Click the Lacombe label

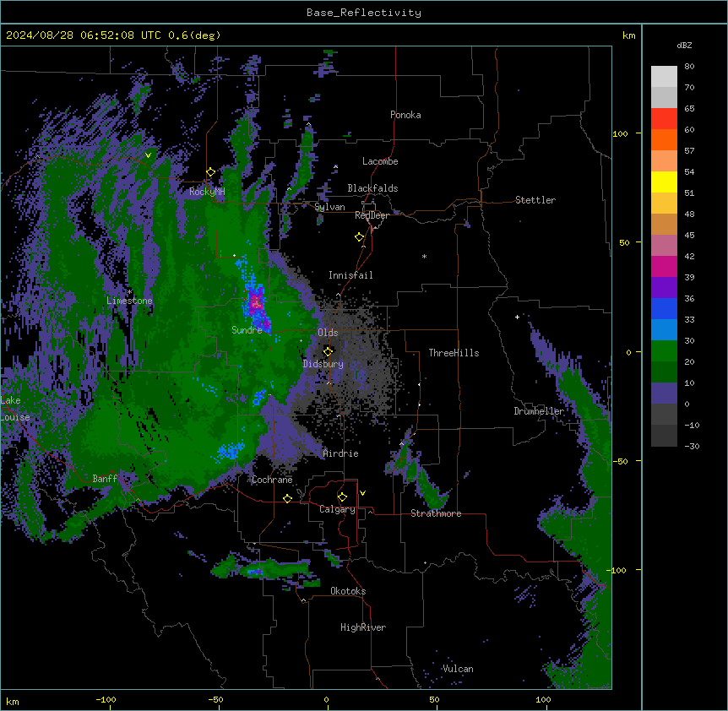380,161
